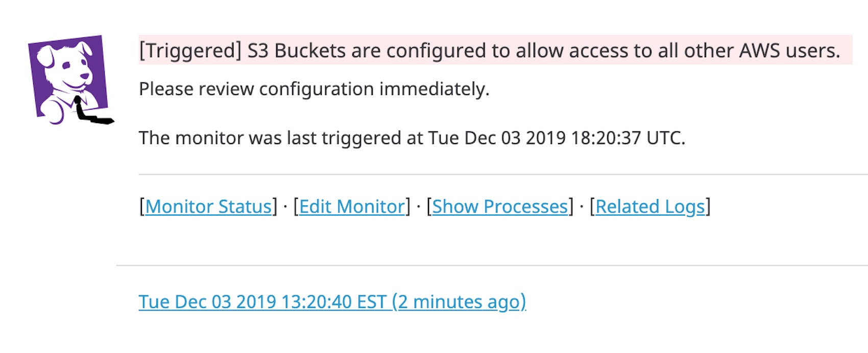Click the Show Processes link

click(500, 207)
